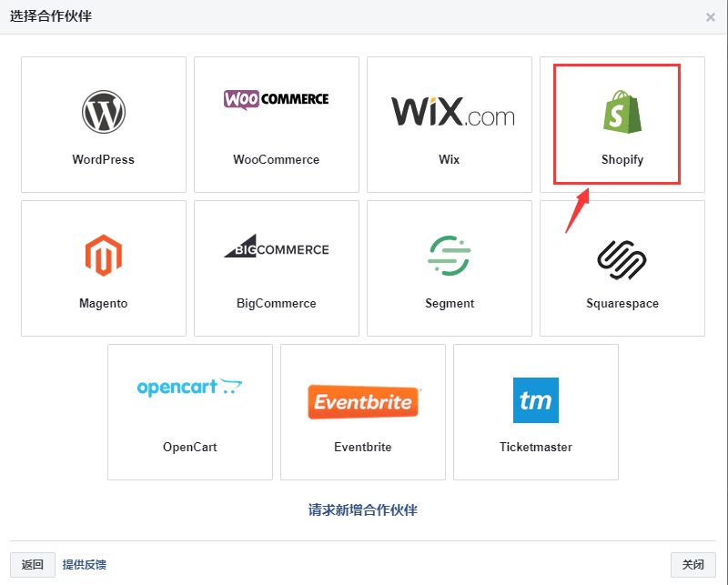Click the Wix partner name
Screen dimensions: 728x585
449,160
